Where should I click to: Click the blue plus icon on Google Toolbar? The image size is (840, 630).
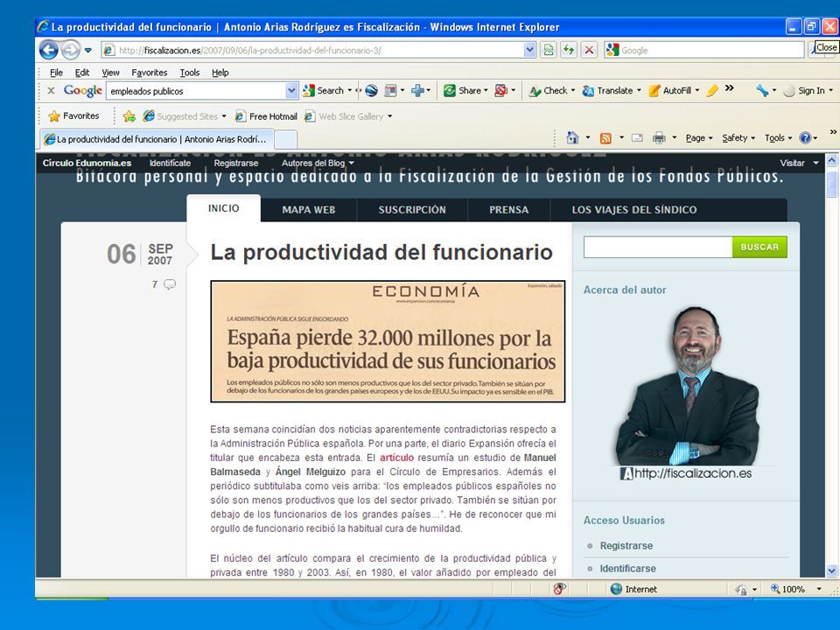click(417, 90)
